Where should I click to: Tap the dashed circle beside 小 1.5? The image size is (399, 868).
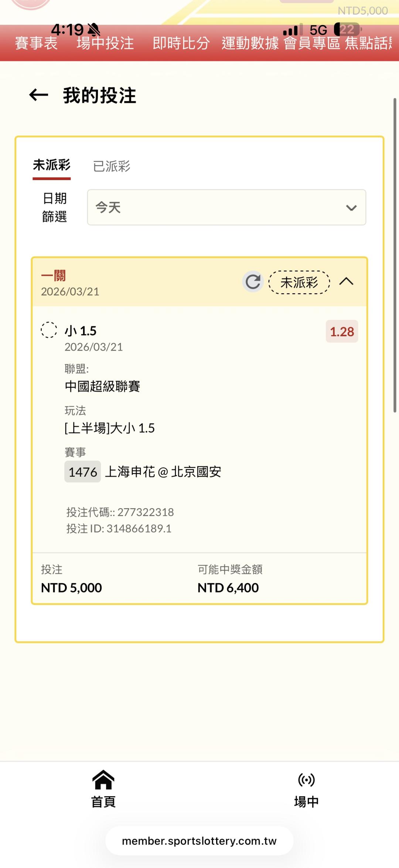(49, 330)
